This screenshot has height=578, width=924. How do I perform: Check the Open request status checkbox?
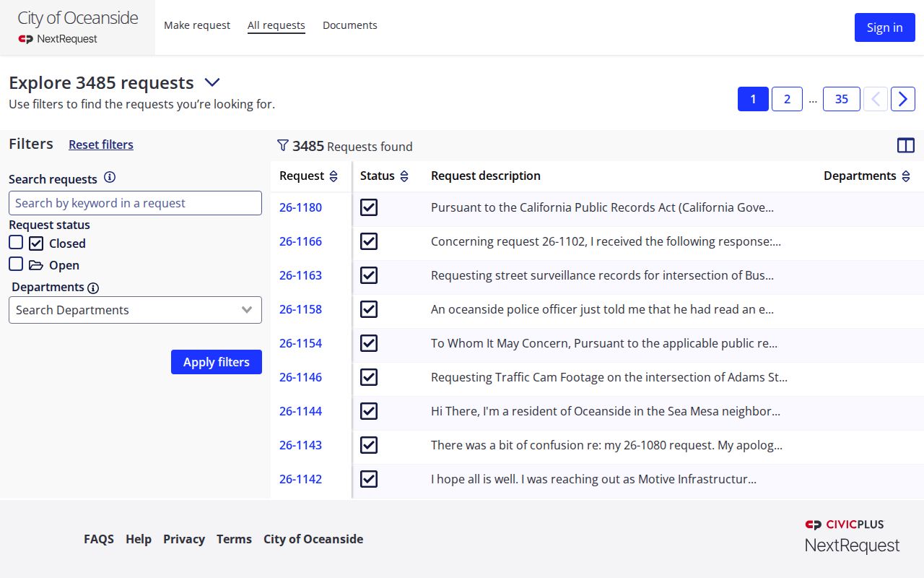coord(16,264)
